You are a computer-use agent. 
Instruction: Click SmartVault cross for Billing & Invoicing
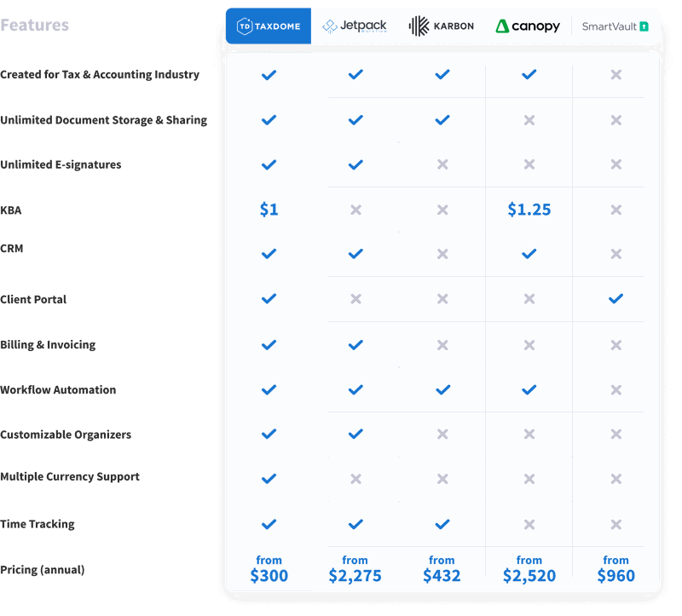coord(616,345)
